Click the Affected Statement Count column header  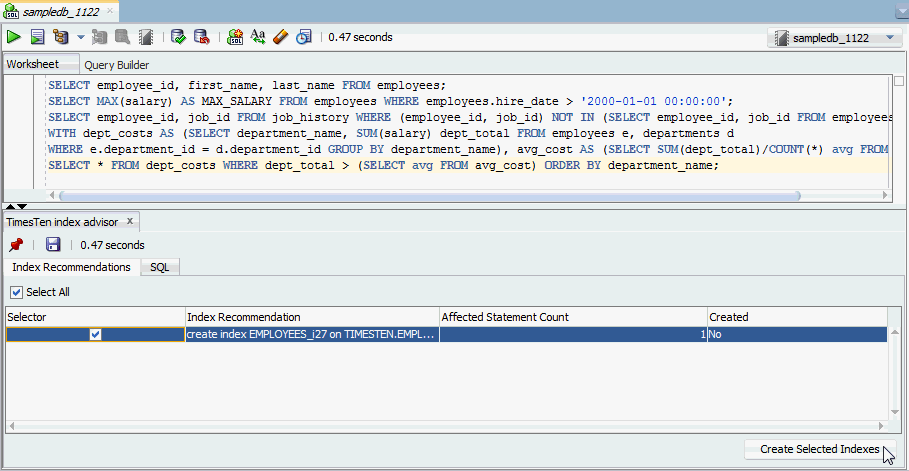click(573, 317)
